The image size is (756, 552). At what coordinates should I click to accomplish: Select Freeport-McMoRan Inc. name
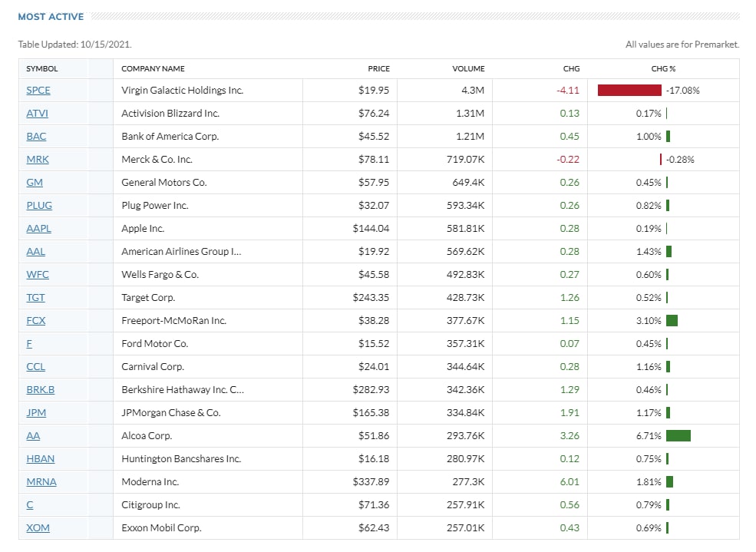(173, 321)
